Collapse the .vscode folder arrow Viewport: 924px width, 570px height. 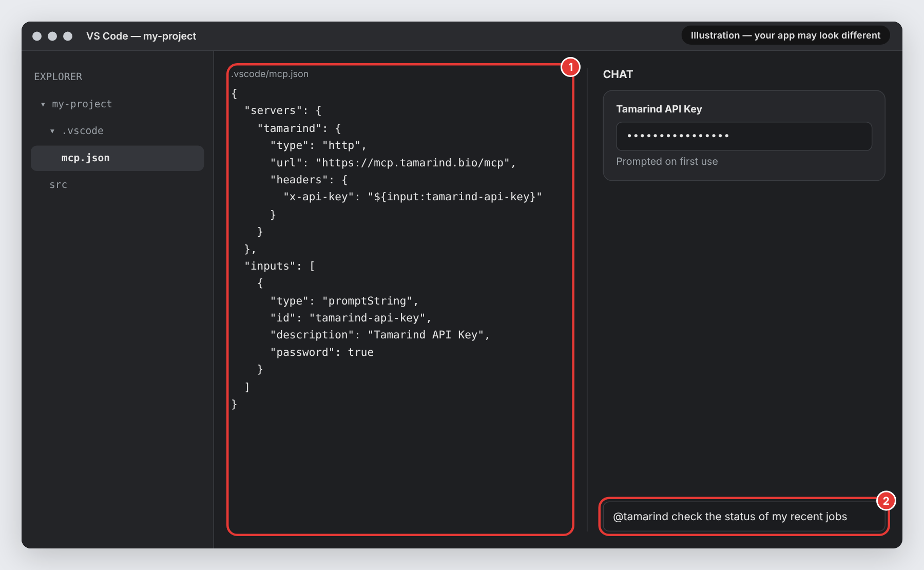[52, 131]
